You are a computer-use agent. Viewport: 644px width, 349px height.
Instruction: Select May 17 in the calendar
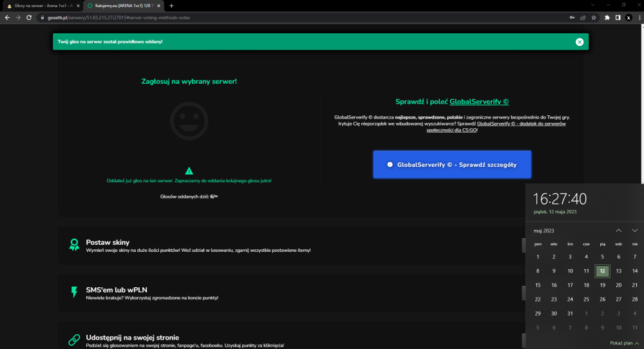tap(570, 285)
